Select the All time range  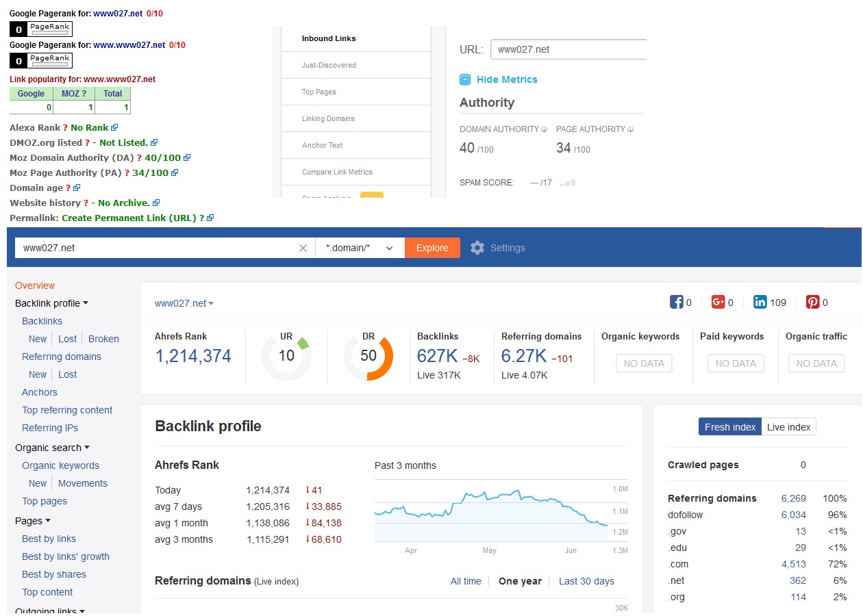click(x=466, y=581)
